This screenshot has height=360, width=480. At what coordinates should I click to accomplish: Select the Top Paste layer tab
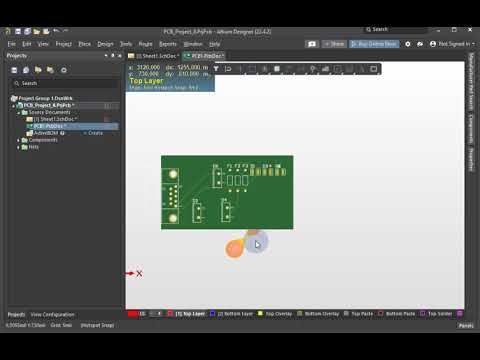pos(362,314)
